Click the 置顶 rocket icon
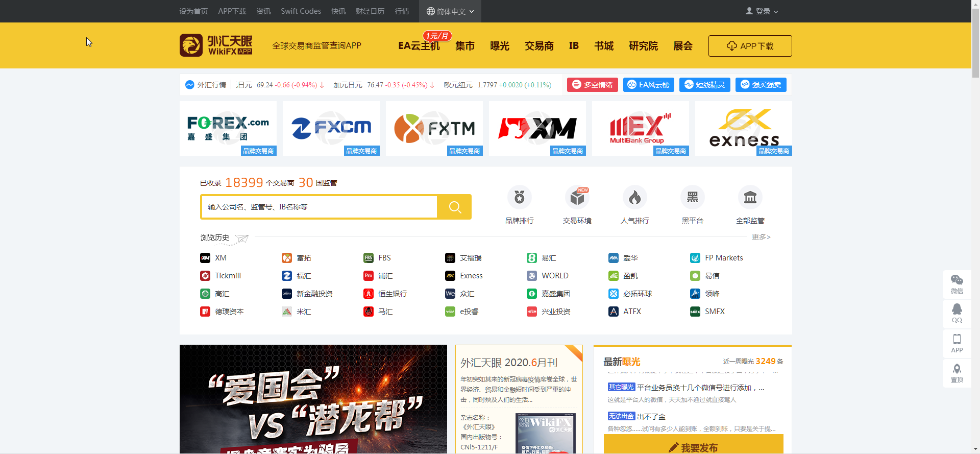Screen dimensions: 980x454 [957, 373]
